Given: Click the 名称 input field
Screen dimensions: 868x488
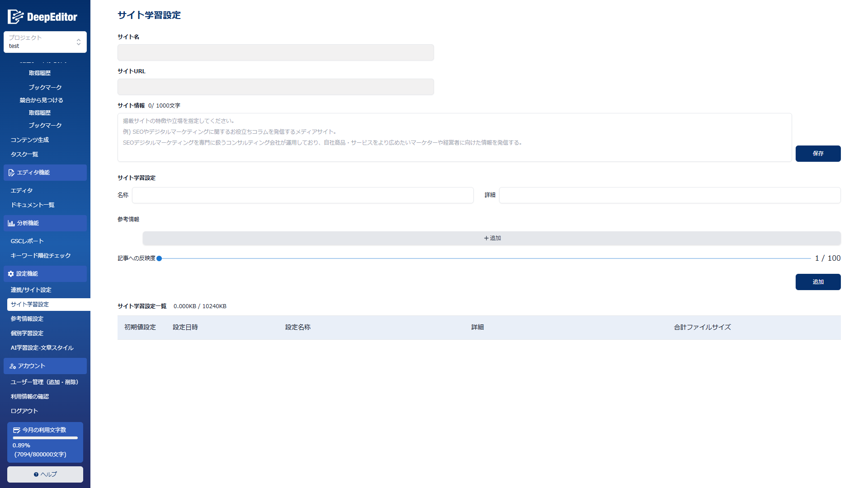Looking at the screenshot, I should (x=303, y=195).
